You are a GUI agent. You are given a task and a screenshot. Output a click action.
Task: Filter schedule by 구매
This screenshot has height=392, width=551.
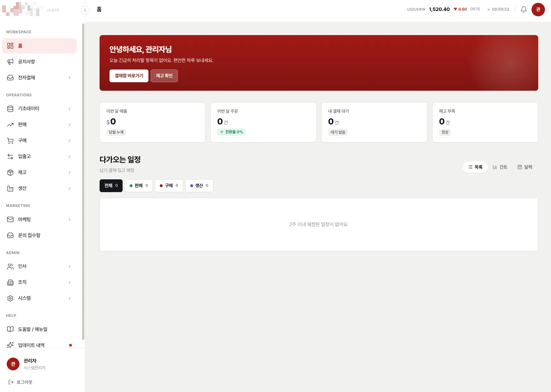(x=169, y=186)
